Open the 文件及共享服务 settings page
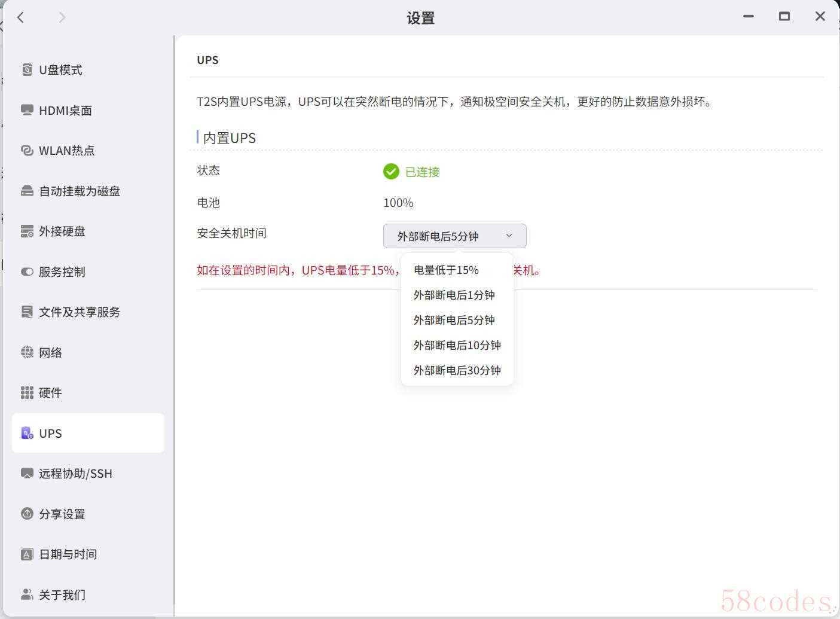 tap(79, 312)
